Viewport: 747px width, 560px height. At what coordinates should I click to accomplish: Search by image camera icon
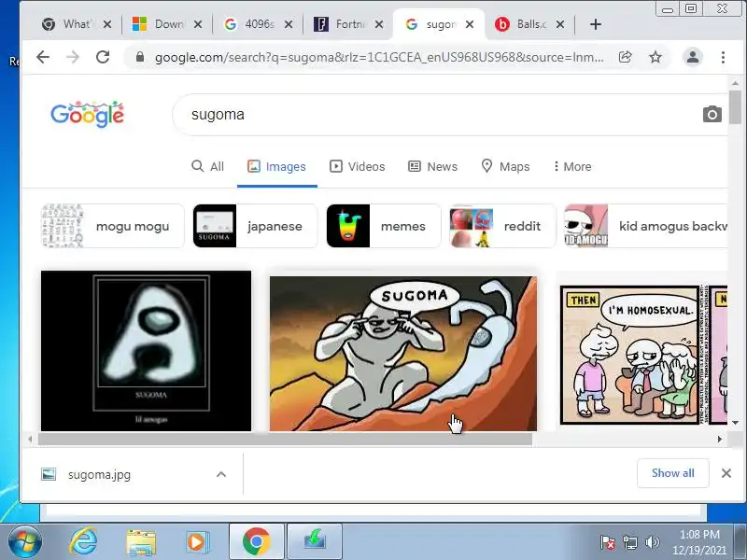(x=712, y=114)
